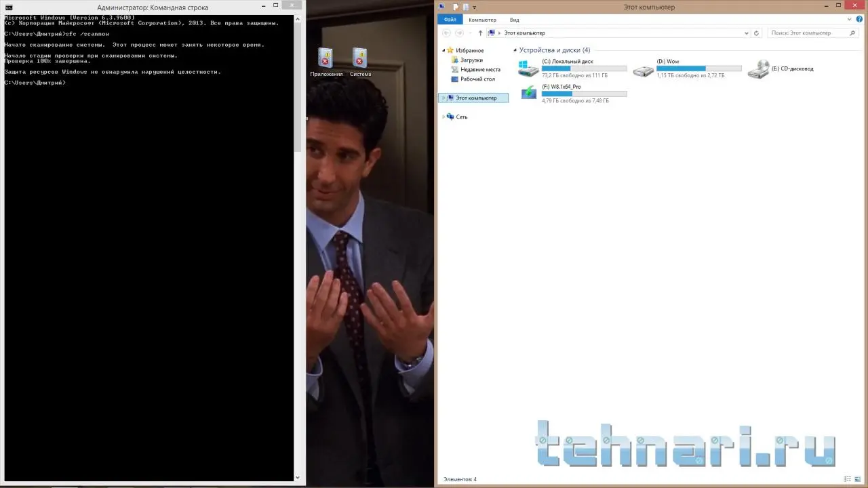
Task: Collapse the Избранное tree group
Action: click(x=443, y=51)
